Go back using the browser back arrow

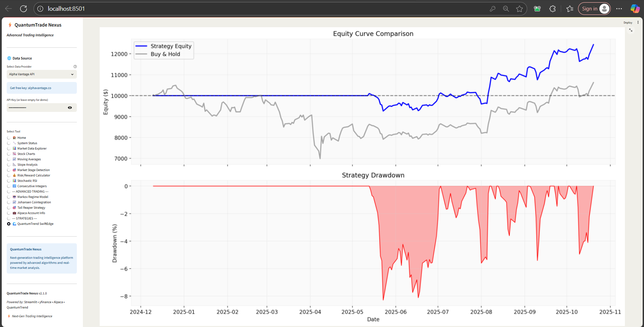pos(9,9)
